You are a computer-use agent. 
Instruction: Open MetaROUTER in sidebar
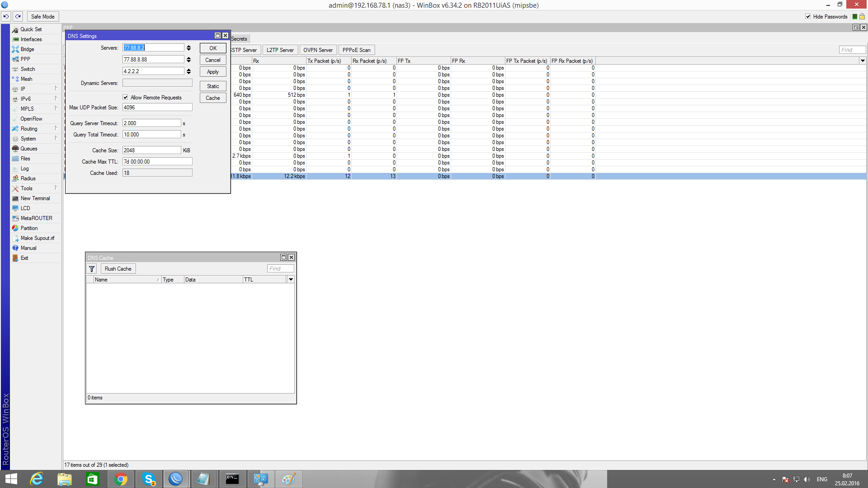pyautogui.click(x=36, y=218)
